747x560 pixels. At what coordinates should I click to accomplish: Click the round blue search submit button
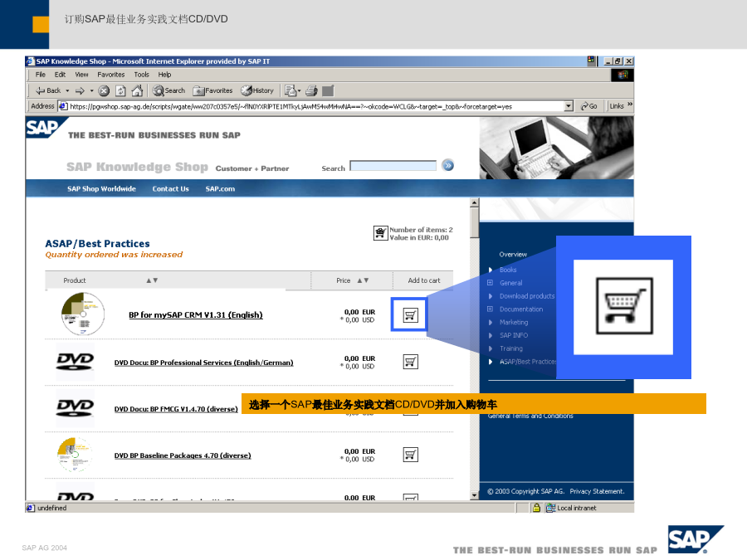click(448, 165)
